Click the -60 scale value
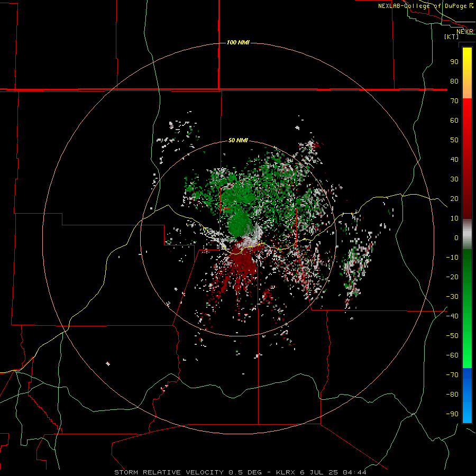The image size is (476, 476). [452, 355]
